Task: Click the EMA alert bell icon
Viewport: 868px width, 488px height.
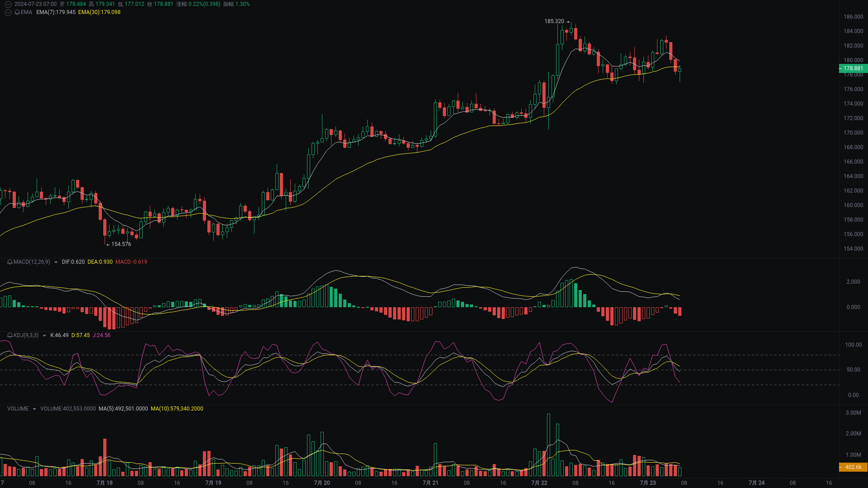Action: pyautogui.click(x=17, y=12)
